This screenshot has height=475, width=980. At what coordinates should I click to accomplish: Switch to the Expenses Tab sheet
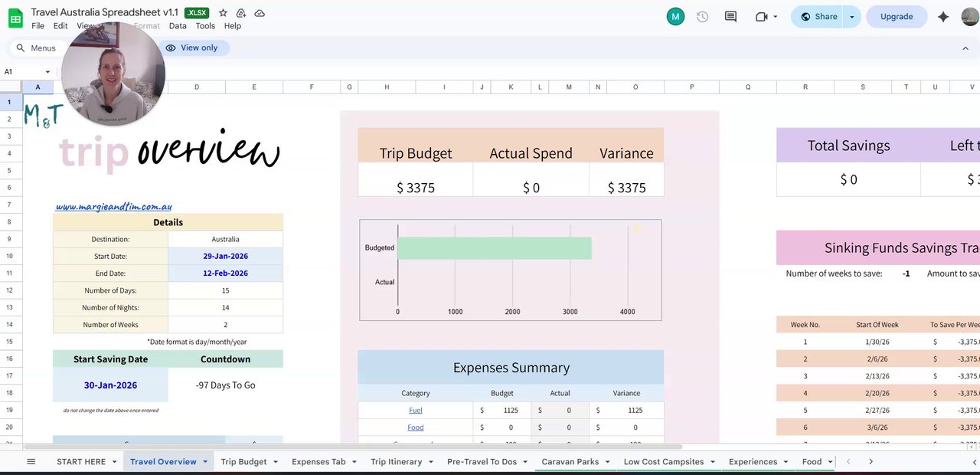318,462
